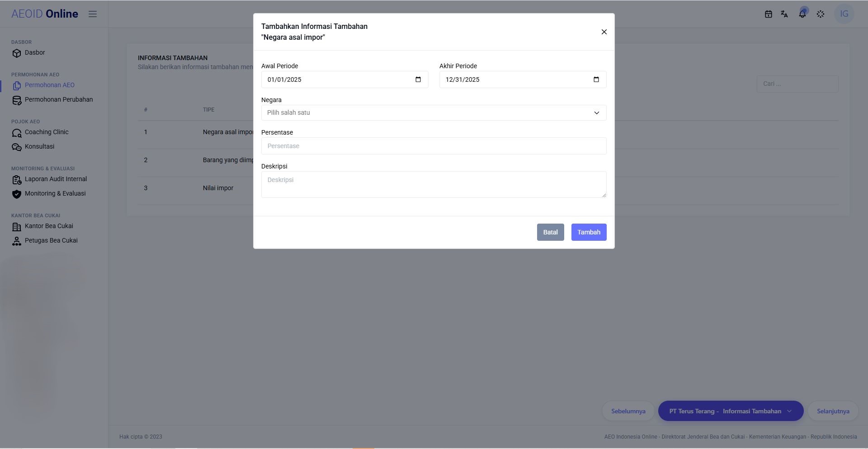Open Kantor Bea Cukai sidebar item

[x=49, y=226]
